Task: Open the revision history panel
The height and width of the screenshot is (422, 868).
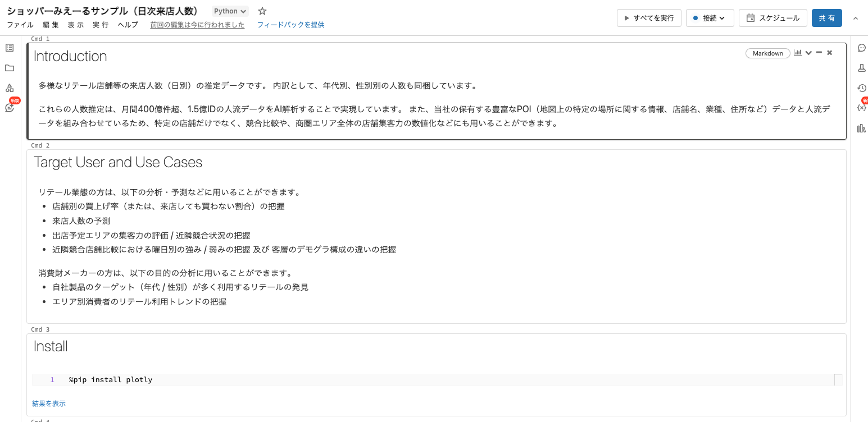Action: [862, 88]
